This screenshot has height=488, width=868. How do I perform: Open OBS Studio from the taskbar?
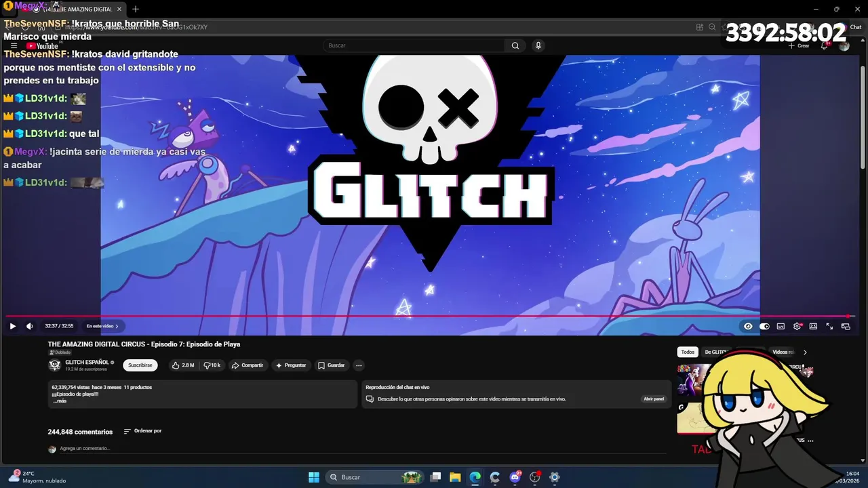coord(534,477)
